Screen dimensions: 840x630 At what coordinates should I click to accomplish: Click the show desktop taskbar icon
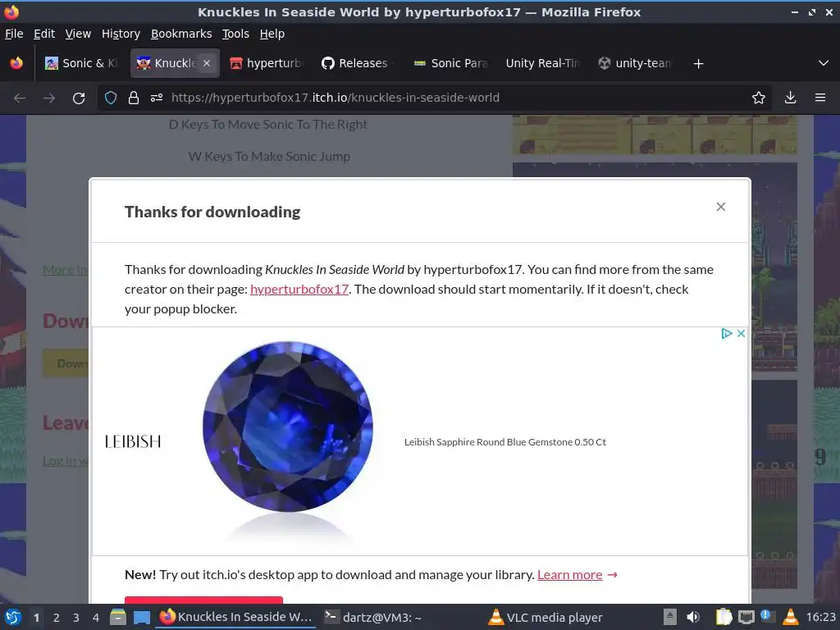tap(141, 617)
